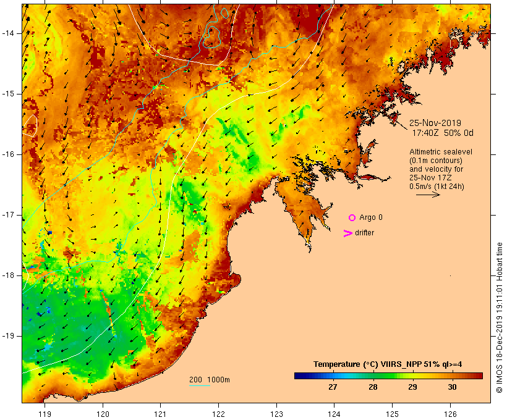The height and width of the screenshot is (420, 507).
Task: Click the Temperature VIIRS_NPP title text
Action: pyautogui.click(x=388, y=364)
